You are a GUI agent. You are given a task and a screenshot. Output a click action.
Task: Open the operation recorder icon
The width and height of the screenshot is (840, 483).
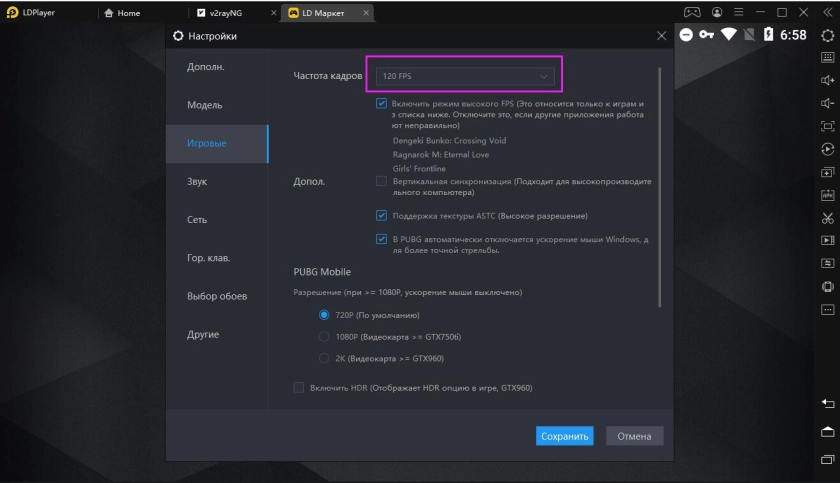[x=828, y=149]
